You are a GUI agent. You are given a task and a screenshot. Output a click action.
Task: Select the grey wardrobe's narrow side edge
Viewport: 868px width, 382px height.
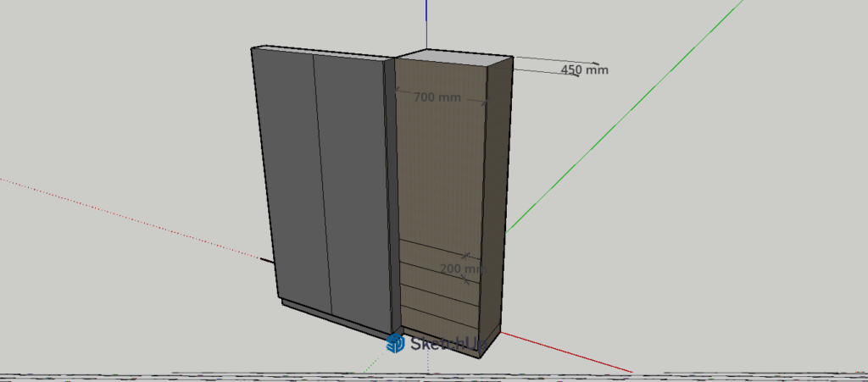coord(391,195)
